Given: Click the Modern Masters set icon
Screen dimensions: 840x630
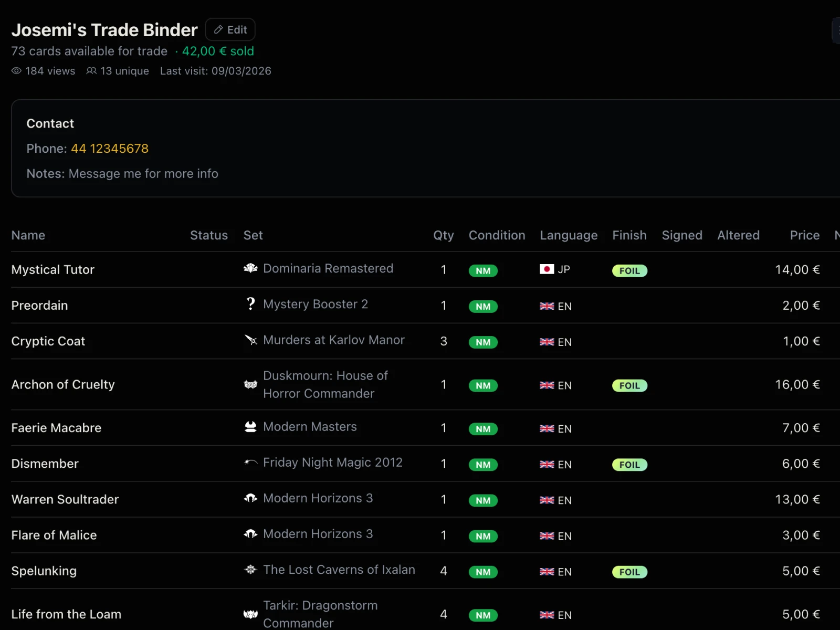Looking at the screenshot, I should click(250, 427).
